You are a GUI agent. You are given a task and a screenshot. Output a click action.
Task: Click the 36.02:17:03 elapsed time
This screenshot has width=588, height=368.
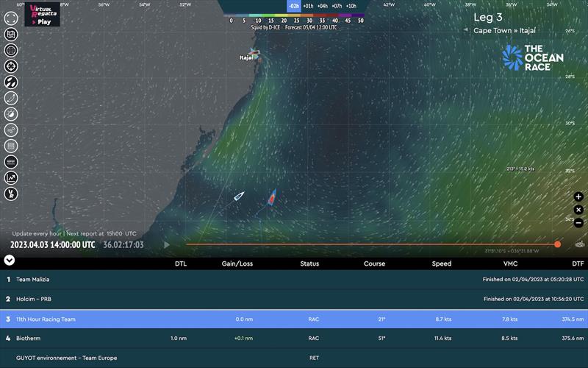tap(123, 245)
